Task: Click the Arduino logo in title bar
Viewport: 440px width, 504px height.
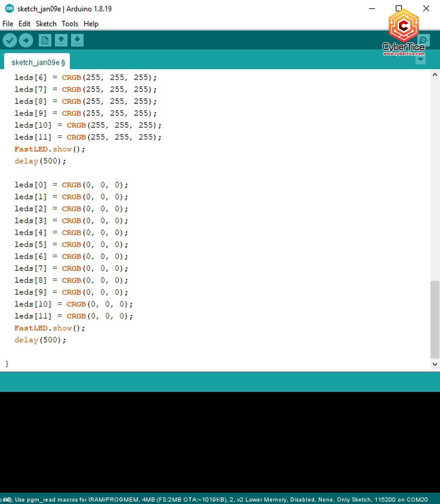Action: [9, 8]
